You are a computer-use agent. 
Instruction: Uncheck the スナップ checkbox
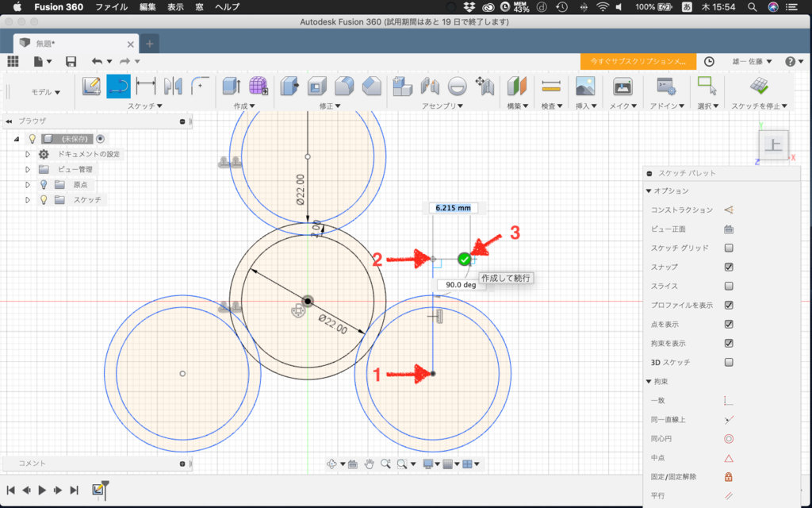(729, 267)
